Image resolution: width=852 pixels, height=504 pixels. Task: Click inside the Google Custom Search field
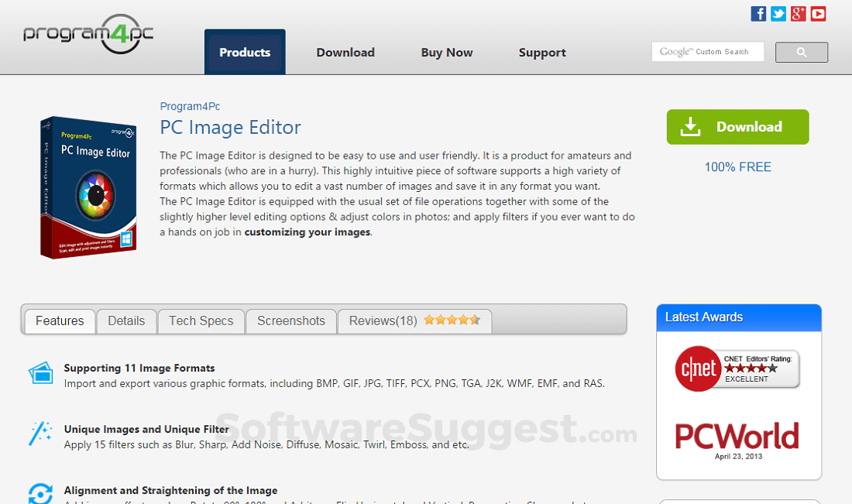click(707, 51)
